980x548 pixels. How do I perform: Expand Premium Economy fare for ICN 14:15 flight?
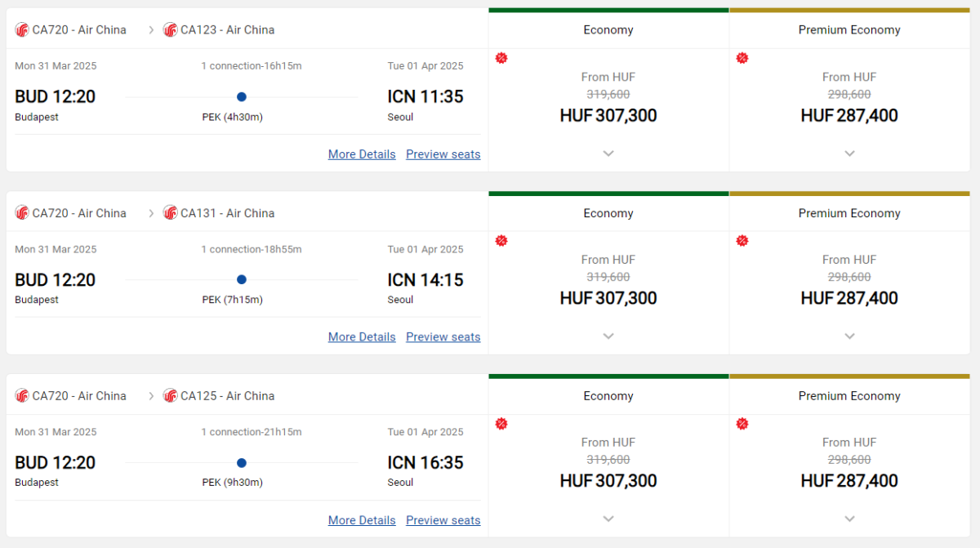click(849, 336)
